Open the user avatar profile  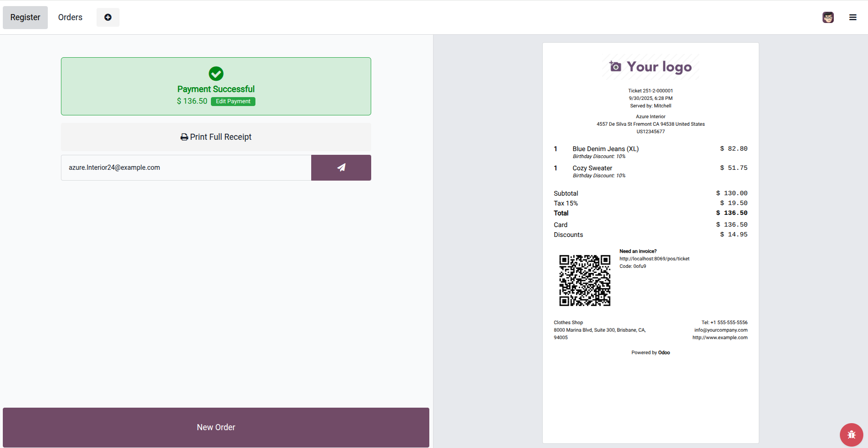click(x=828, y=17)
